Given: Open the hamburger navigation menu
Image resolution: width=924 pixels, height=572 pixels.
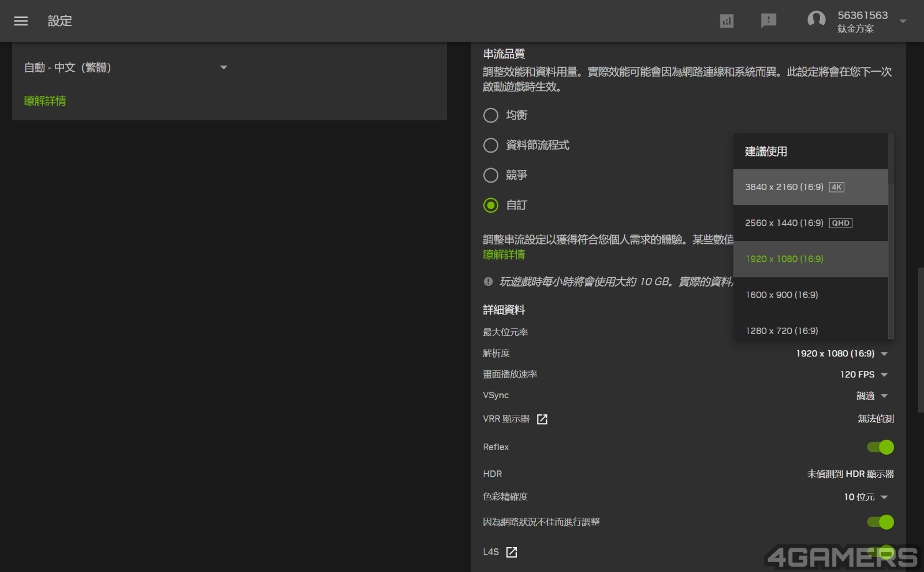Looking at the screenshot, I should pyautogui.click(x=21, y=21).
